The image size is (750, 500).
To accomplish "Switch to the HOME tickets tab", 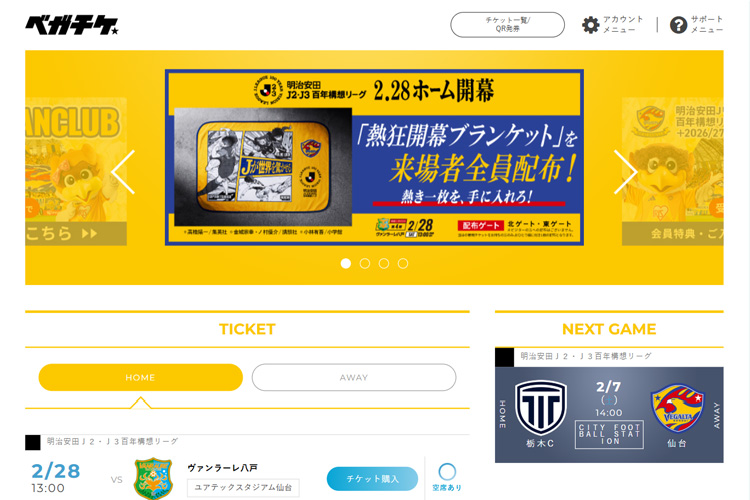I will point(141,378).
